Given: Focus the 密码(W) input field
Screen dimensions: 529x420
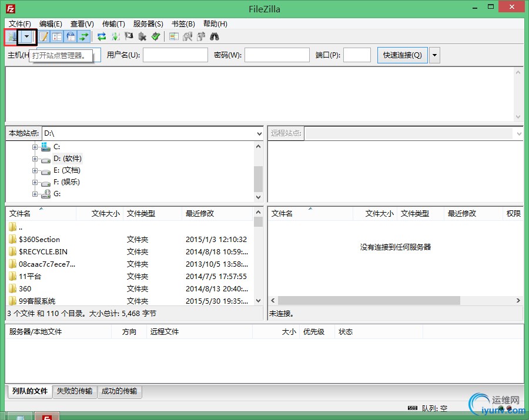Looking at the screenshot, I should pos(277,55).
